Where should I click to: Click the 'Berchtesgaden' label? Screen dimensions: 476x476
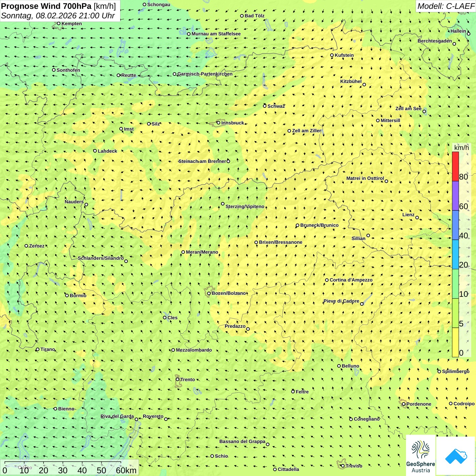(435, 41)
